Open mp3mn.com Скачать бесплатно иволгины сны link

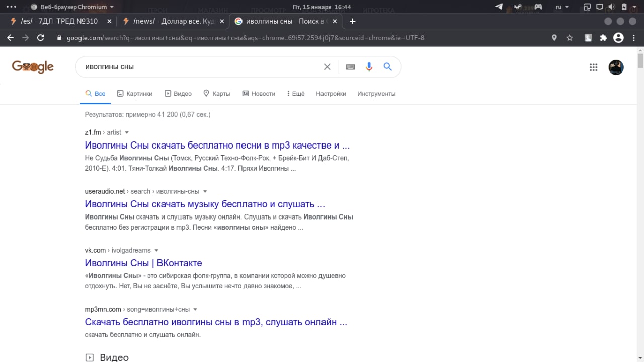tap(216, 322)
